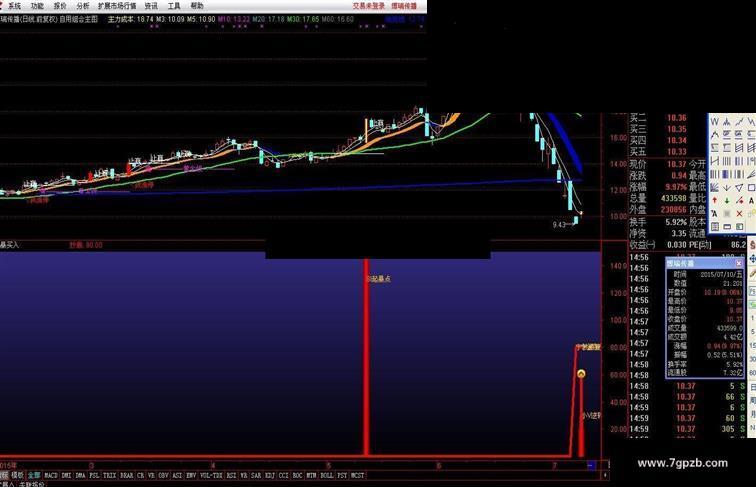Click the tick row with volume 305

point(689,429)
